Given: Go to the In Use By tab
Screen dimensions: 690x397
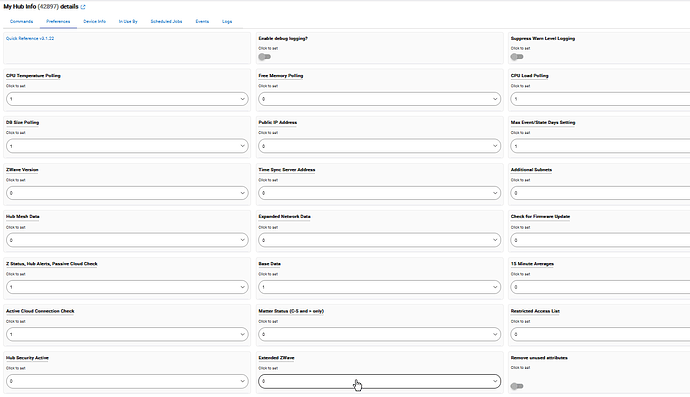Looking at the screenshot, I should (x=128, y=21).
